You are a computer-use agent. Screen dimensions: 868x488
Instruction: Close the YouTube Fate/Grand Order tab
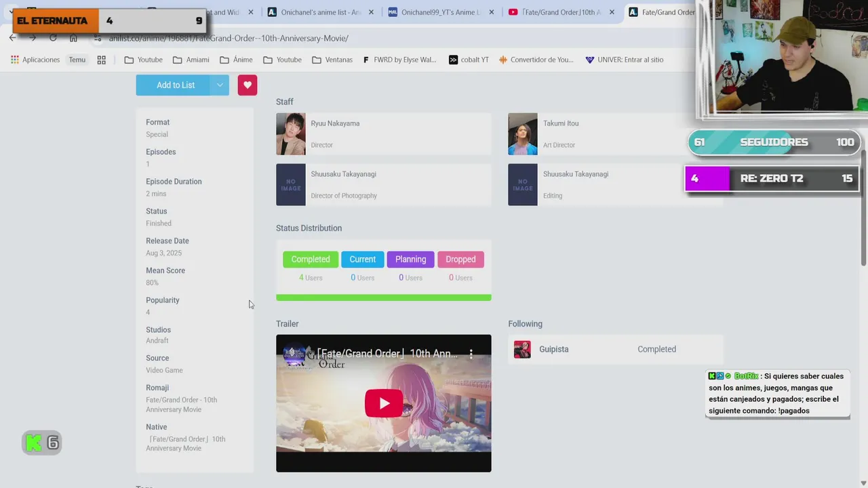(x=612, y=12)
